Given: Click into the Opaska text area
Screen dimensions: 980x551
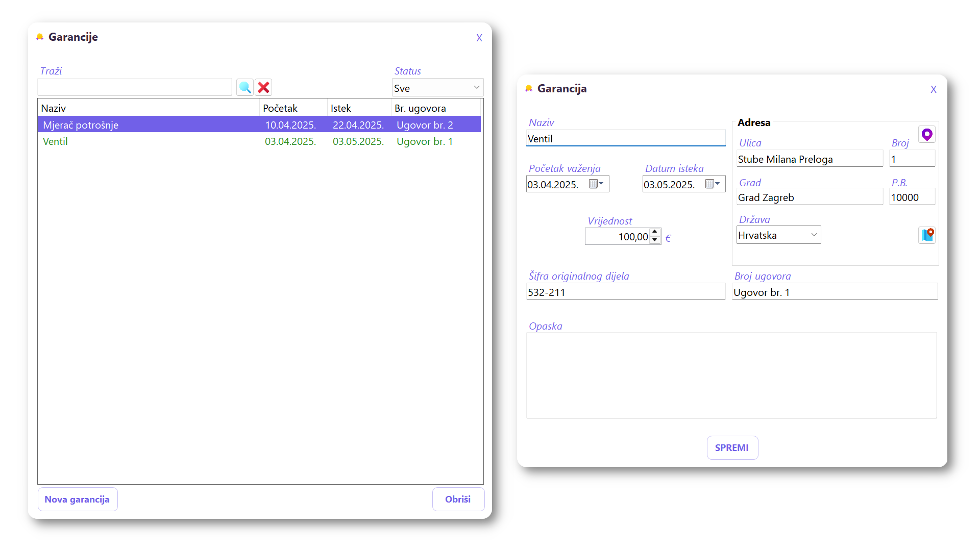Looking at the screenshot, I should tap(731, 375).
